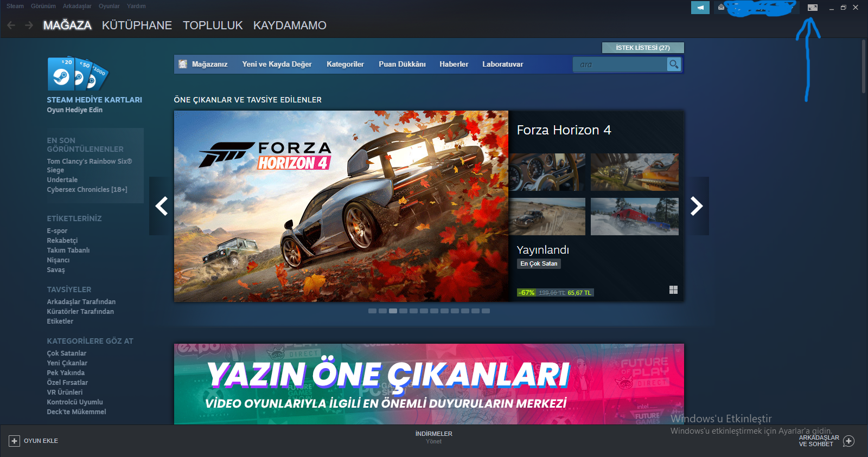Select the Takım Tabanlı tag
The width and height of the screenshot is (868, 457).
click(68, 250)
